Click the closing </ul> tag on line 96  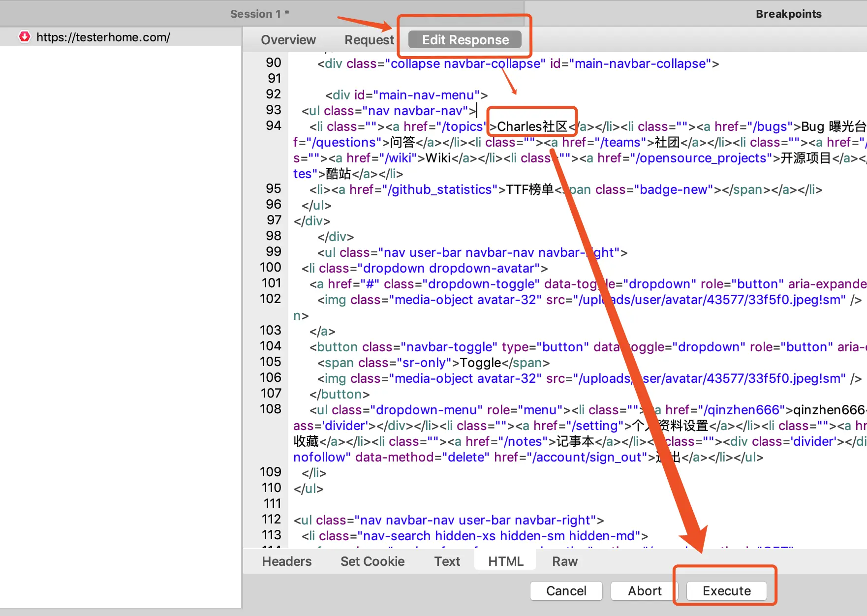316,205
